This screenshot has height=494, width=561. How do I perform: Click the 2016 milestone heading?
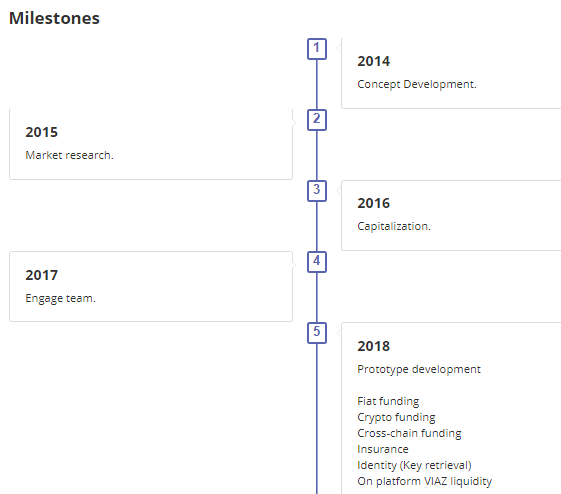pyautogui.click(x=374, y=203)
